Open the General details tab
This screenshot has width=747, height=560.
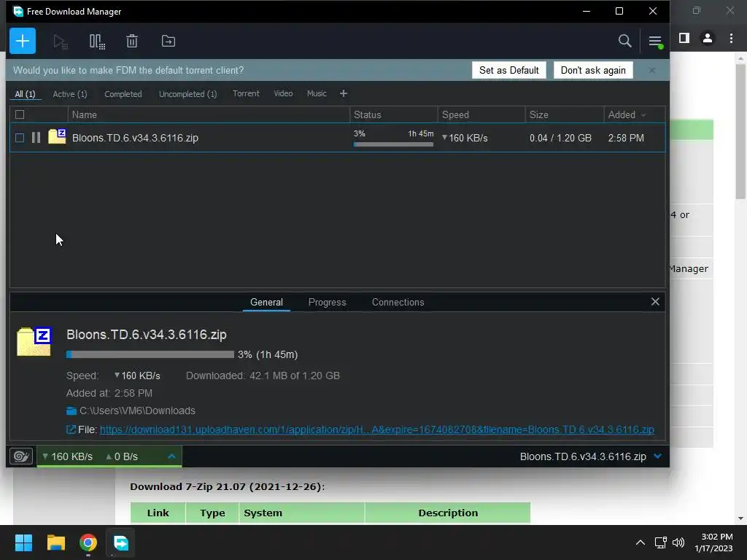[266, 302]
